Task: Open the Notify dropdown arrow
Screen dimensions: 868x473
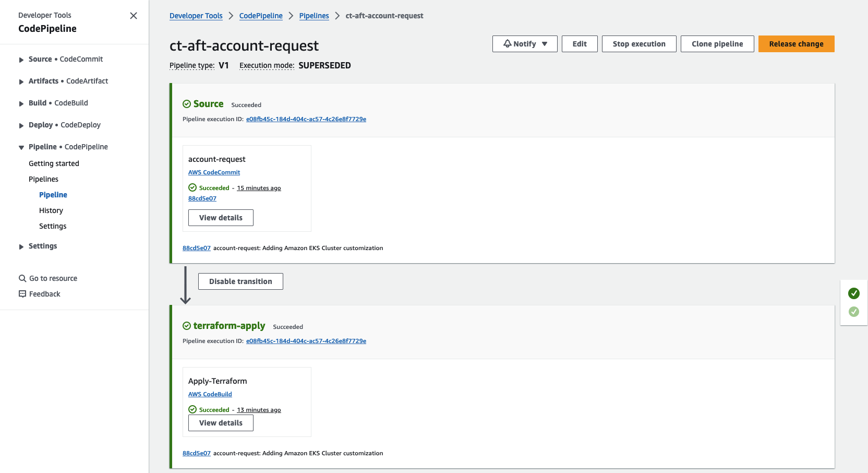Action: pos(545,44)
